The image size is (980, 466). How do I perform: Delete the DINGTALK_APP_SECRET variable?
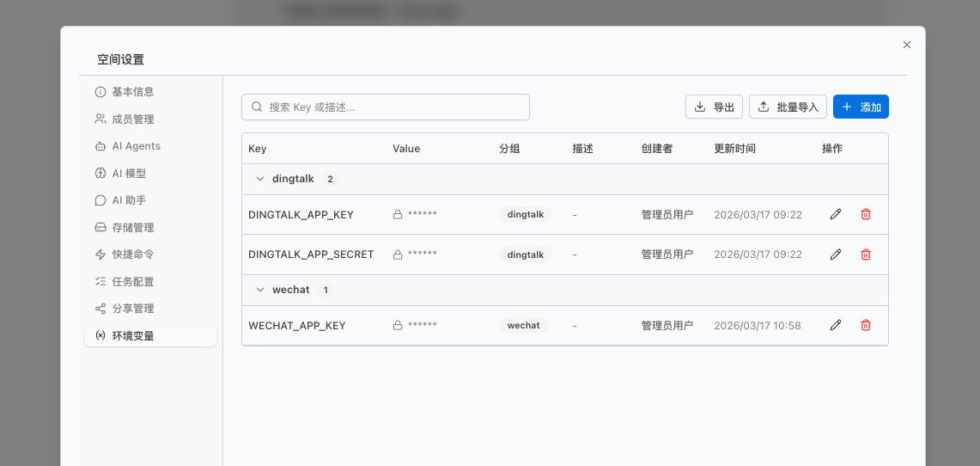866,254
